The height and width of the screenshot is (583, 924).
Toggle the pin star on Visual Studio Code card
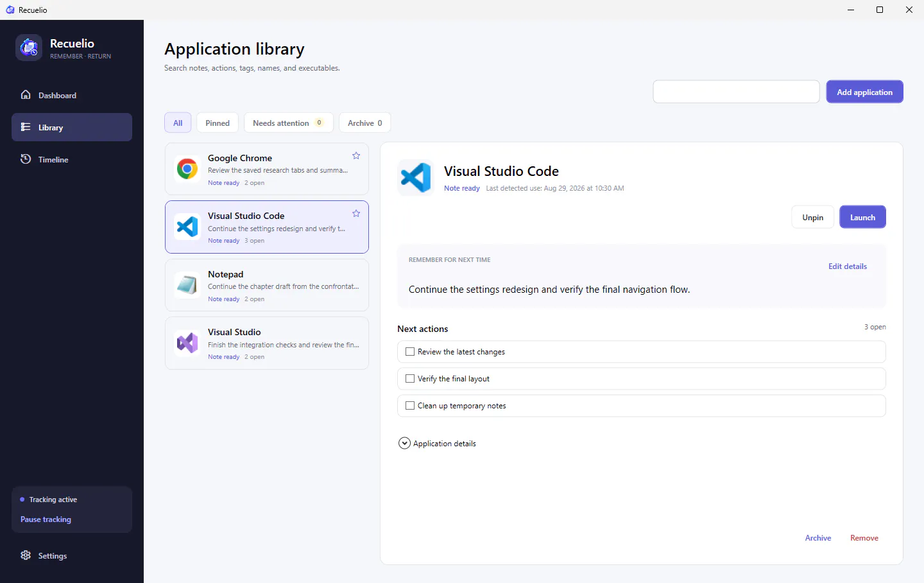[356, 214]
